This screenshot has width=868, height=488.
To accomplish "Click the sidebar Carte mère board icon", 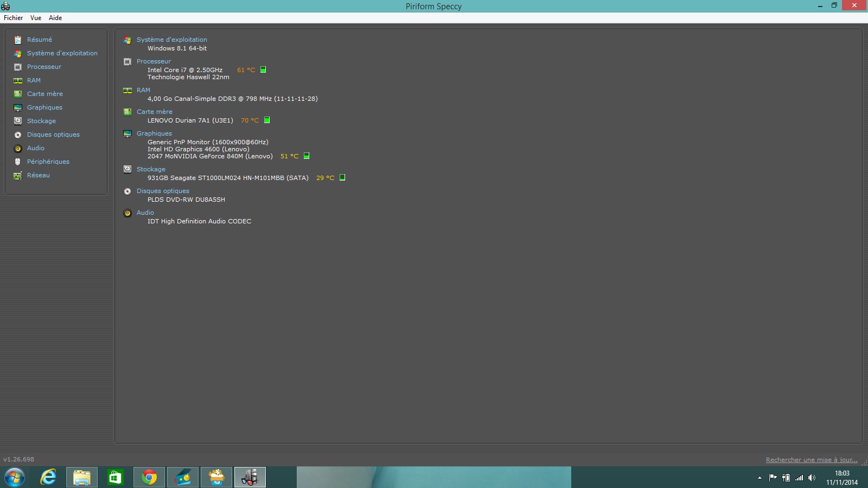I will pyautogui.click(x=18, y=94).
